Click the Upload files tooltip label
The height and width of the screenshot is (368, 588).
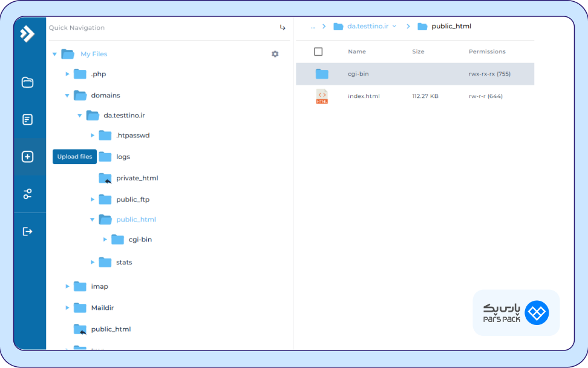[74, 156]
